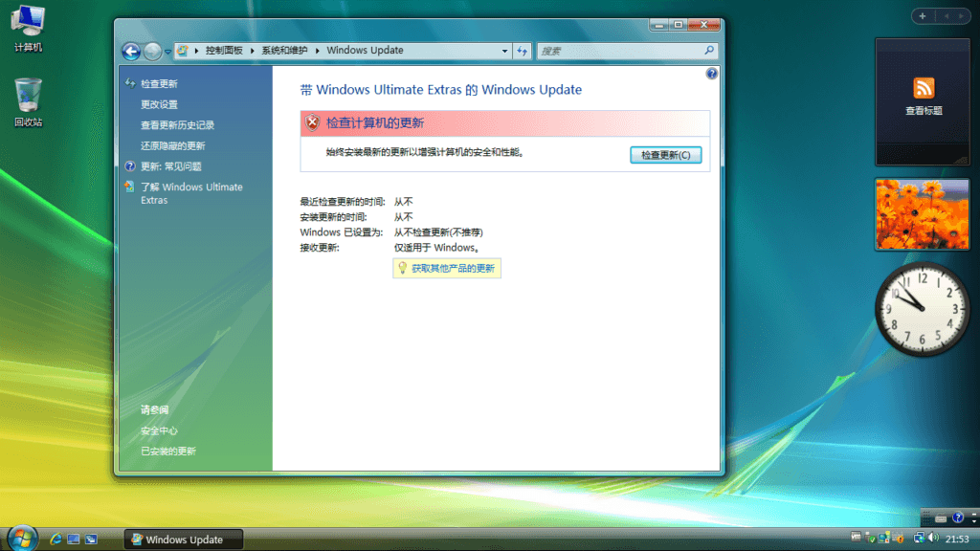Click the red shield warning icon
The height and width of the screenshot is (551, 980).
pyautogui.click(x=313, y=123)
